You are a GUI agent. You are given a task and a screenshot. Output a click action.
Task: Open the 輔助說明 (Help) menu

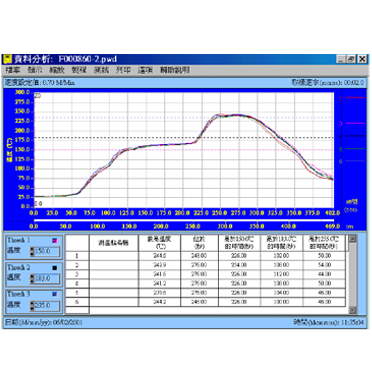pyautogui.click(x=175, y=70)
